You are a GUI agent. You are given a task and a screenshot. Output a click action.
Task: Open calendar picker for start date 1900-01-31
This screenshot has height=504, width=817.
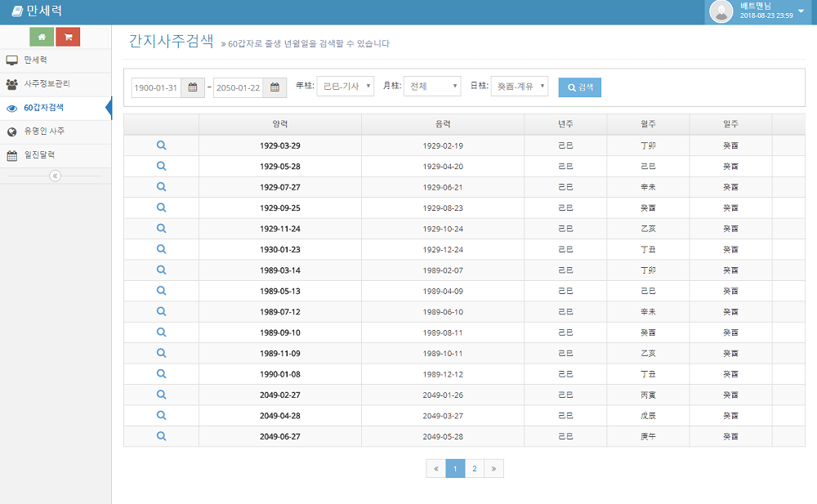pyautogui.click(x=193, y=87)
